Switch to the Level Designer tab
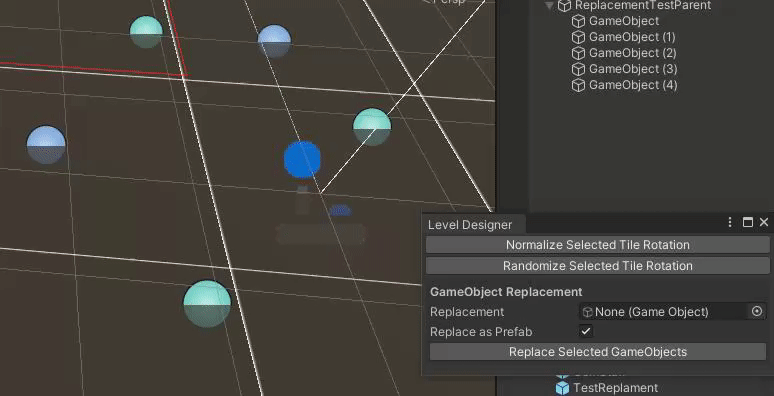This screenshot has height=396, width=774. (x=470, y=225)
